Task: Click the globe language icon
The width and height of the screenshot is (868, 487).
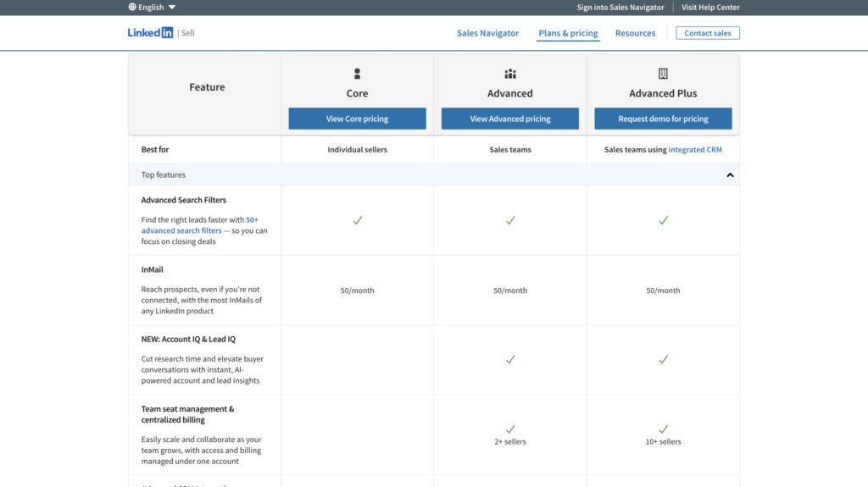Action: 132,7
